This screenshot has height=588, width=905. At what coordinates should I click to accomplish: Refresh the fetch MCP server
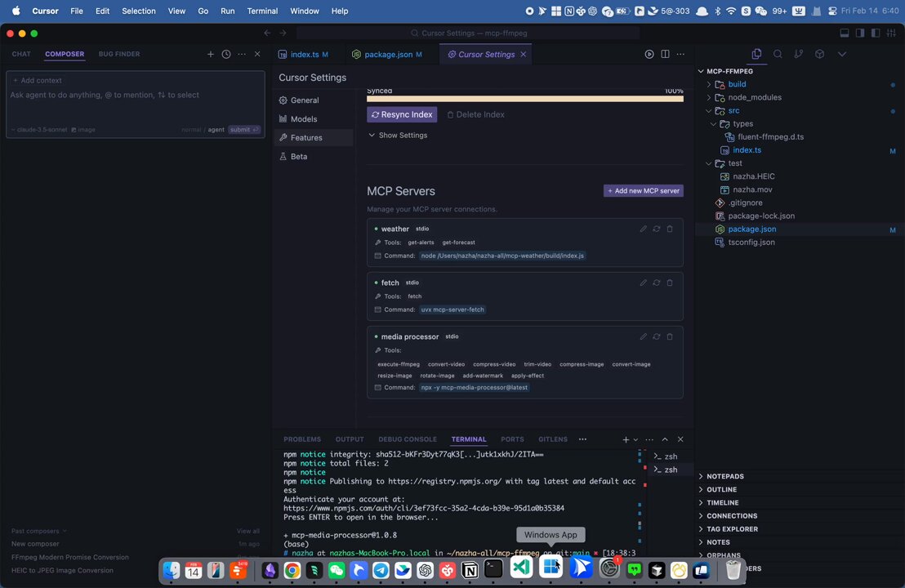click(656, 283)
